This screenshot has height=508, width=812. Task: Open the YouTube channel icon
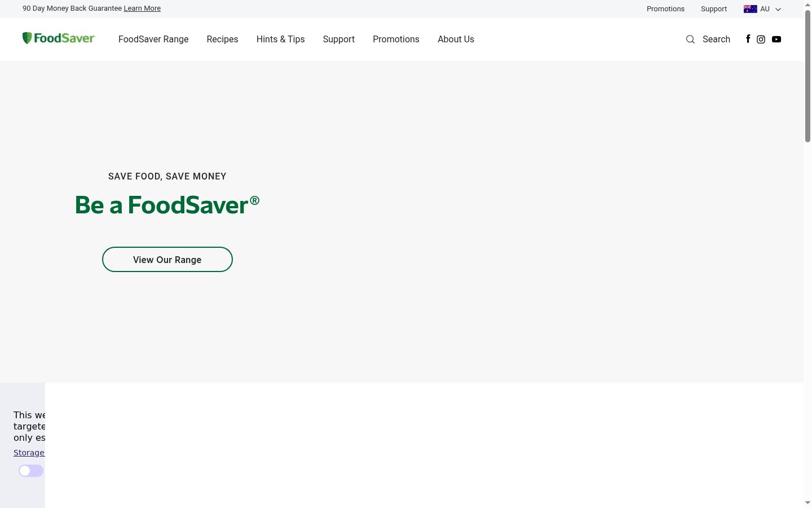[776, 40]
